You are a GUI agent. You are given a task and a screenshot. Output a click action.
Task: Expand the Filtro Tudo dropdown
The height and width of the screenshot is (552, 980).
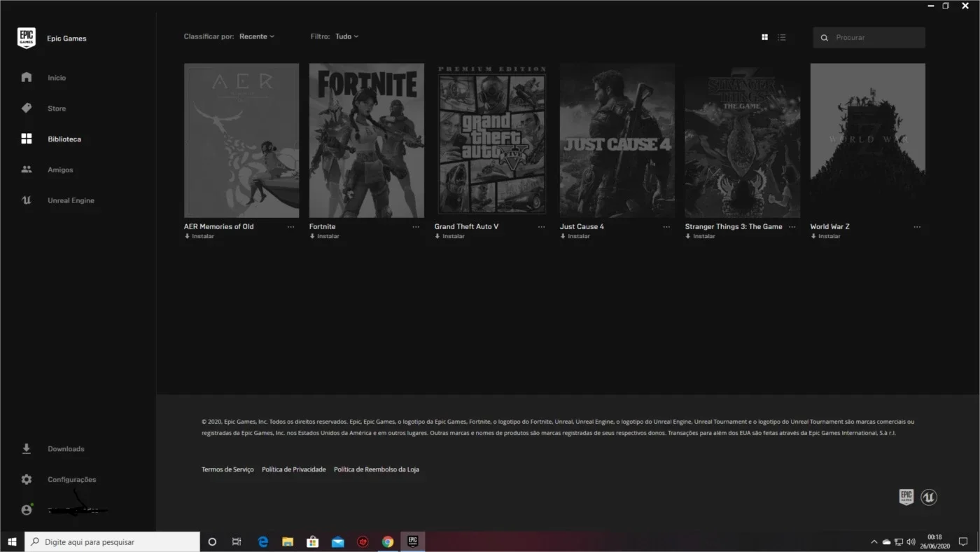click(346, 36)
